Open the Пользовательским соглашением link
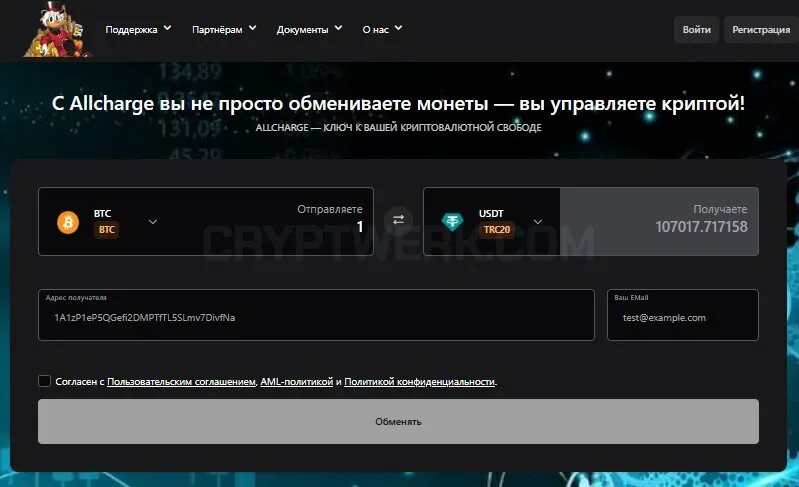Screen dimensions: 799x487 pyautogui.click(x=181, y=382)
